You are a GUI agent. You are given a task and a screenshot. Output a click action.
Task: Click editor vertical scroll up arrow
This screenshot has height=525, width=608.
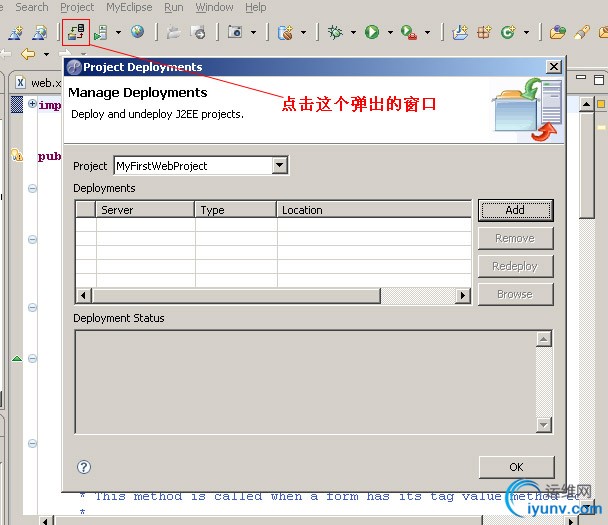click(x=586, y=104)
